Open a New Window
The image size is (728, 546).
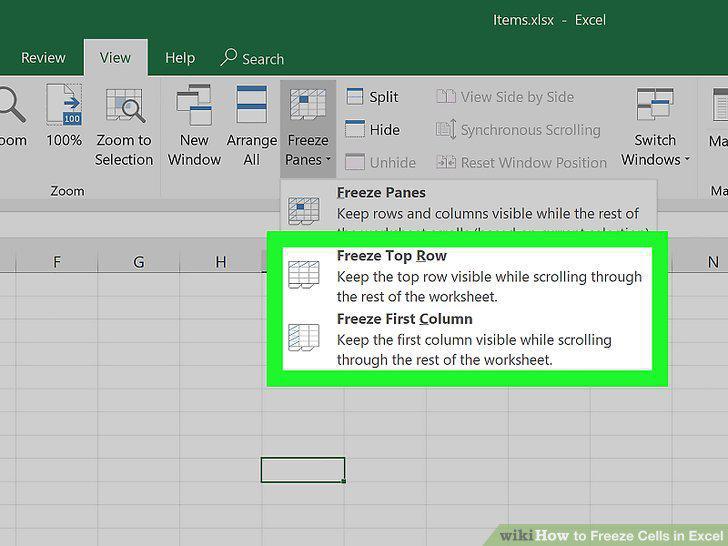tap(194, 125)
